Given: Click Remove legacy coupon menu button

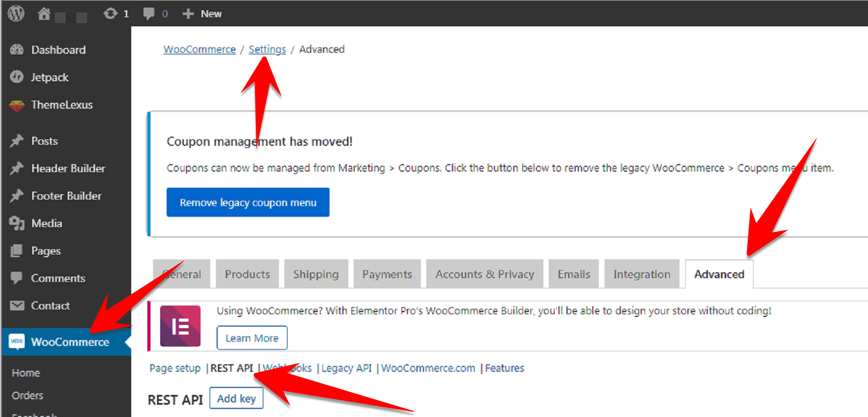Looking at the screenshot, I should (x=248, y=202).
